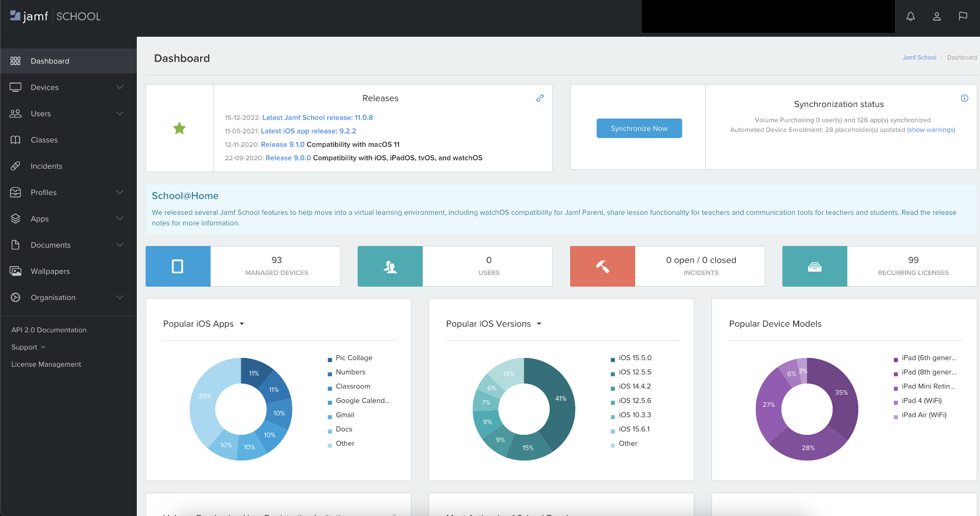
Task: Click the Pic Collage legend swatch
Action: point(330,360)
